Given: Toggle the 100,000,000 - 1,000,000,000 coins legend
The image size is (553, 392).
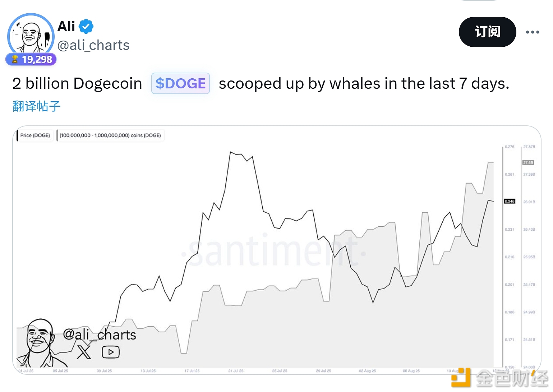Looking at the screenshot, I should [x=110, y=135].
